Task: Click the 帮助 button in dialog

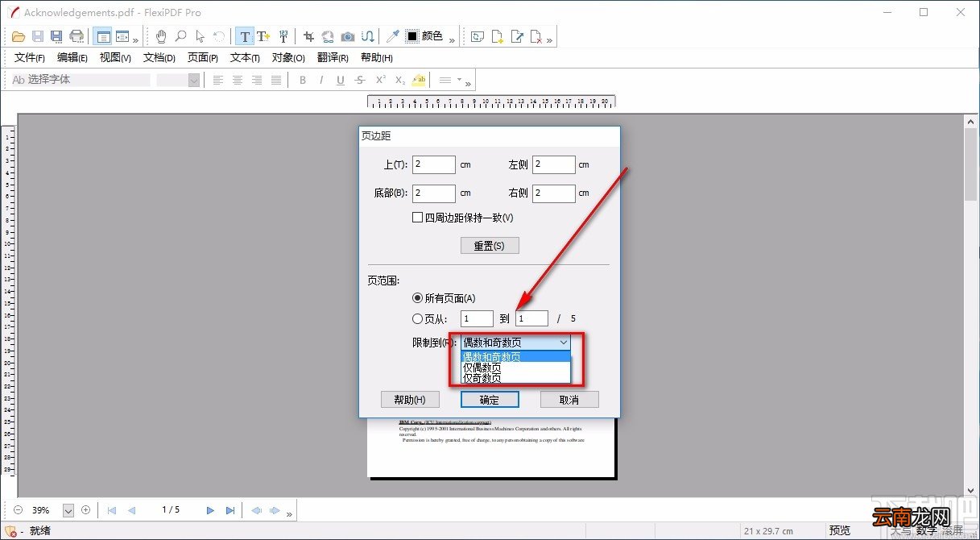Action: point(410,400)
